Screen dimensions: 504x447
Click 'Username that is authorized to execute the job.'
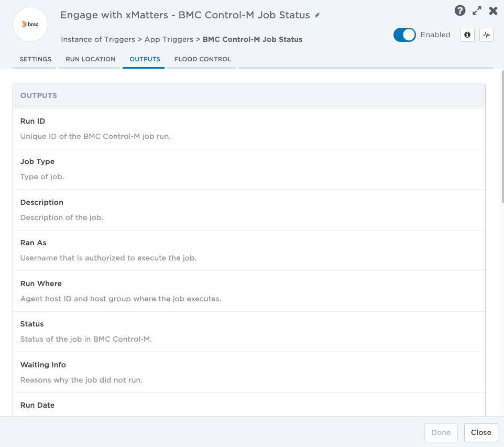click(x=108, y=258)
